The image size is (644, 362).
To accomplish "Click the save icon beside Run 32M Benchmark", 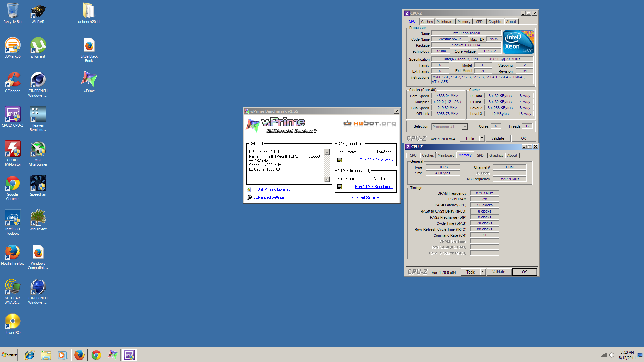I will tap(340, 160).
